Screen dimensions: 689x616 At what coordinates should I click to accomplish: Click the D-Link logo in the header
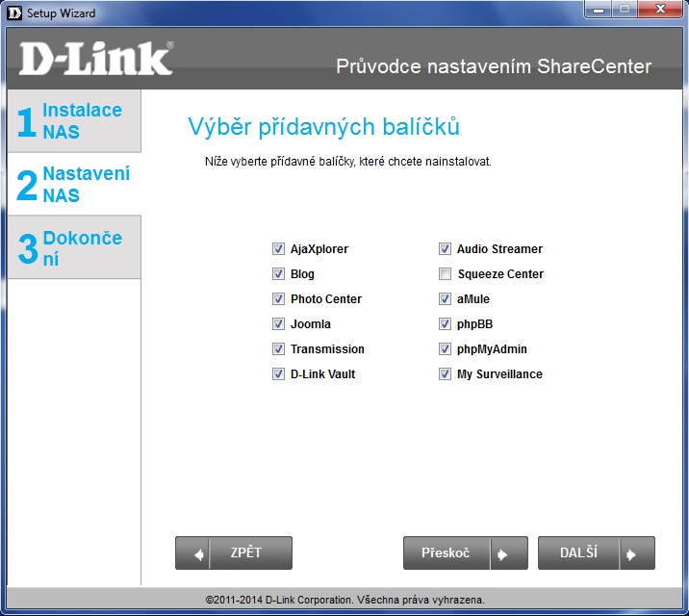(96, 59)
